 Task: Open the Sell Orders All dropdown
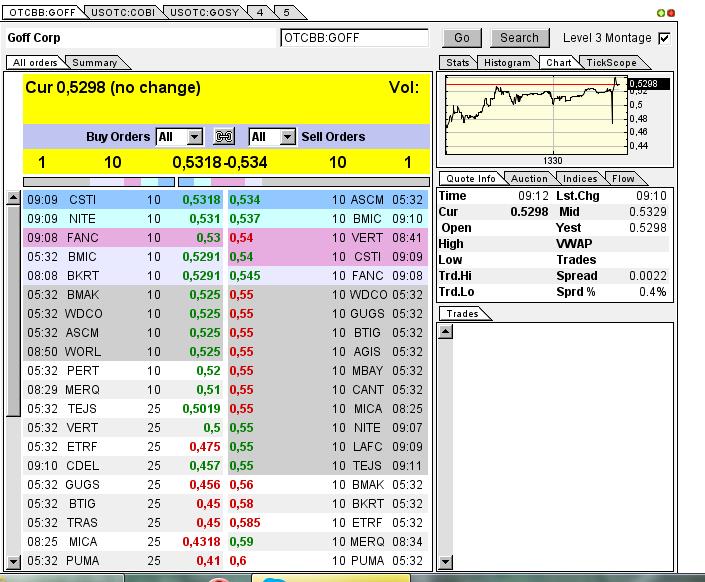(x=272, y=137)
